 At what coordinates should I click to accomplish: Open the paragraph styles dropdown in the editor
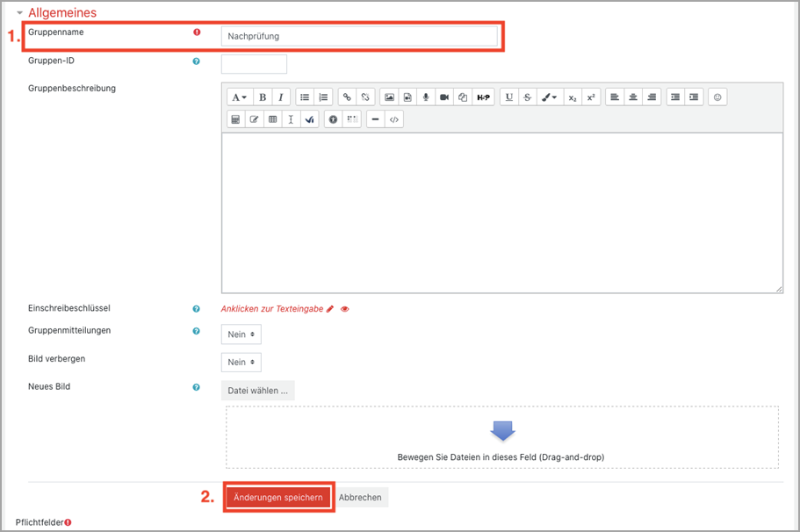point(239,97)
